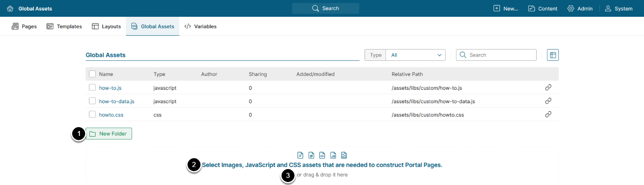The image size is (644, 185).
Task: Expand the Type filter dropdown
Action: click(x=415, y=55)
